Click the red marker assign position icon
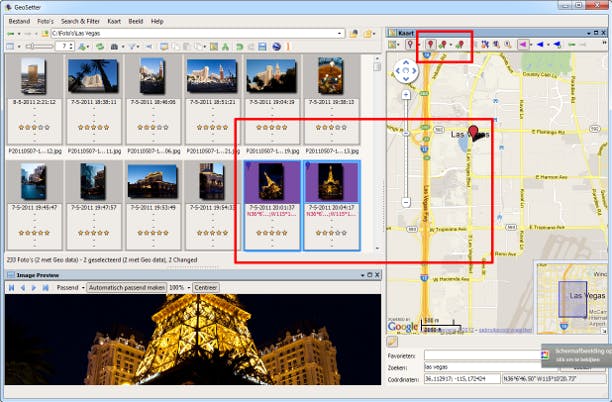Viewport: 612px width, 402px height. [430, 45]
